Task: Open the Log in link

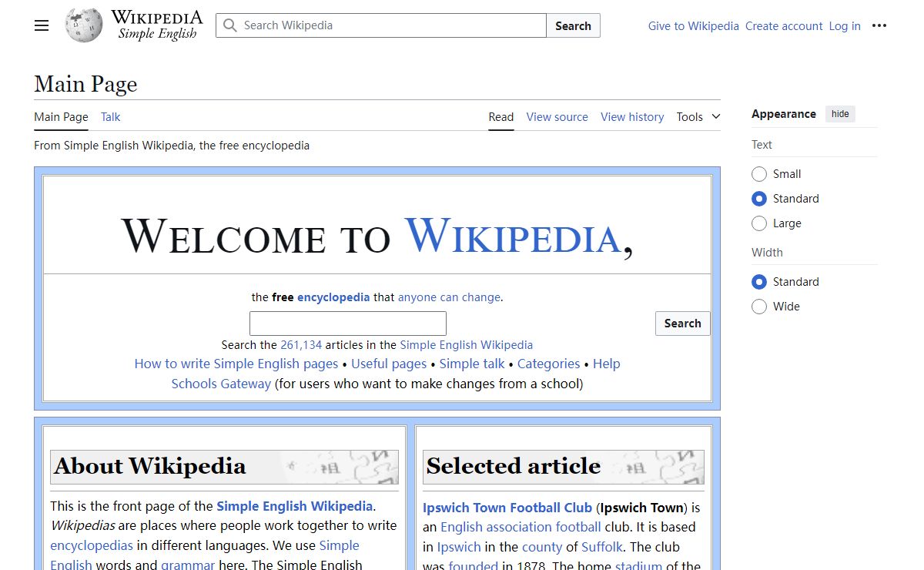Action: (845, 25)
